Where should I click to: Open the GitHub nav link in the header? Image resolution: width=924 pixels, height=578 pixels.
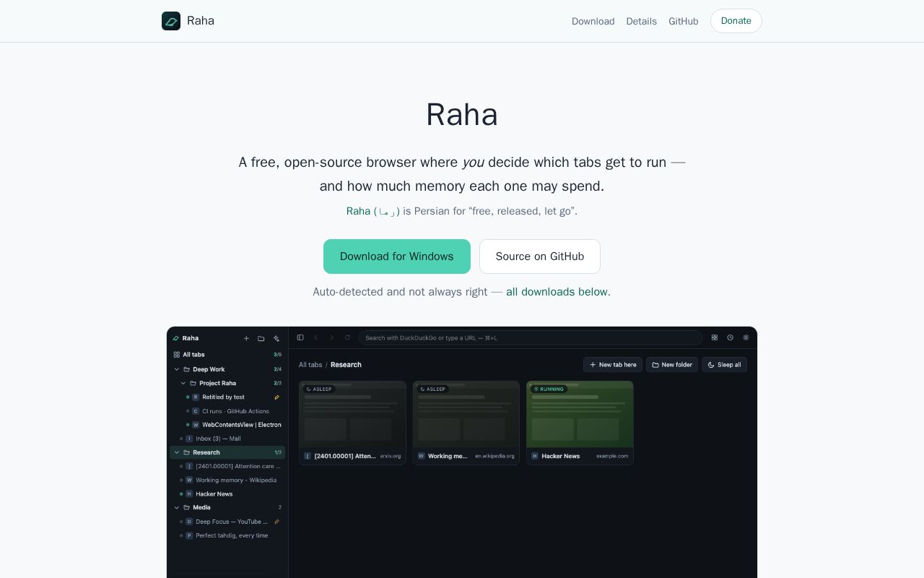pyautogui.click(x=684, y=21)
